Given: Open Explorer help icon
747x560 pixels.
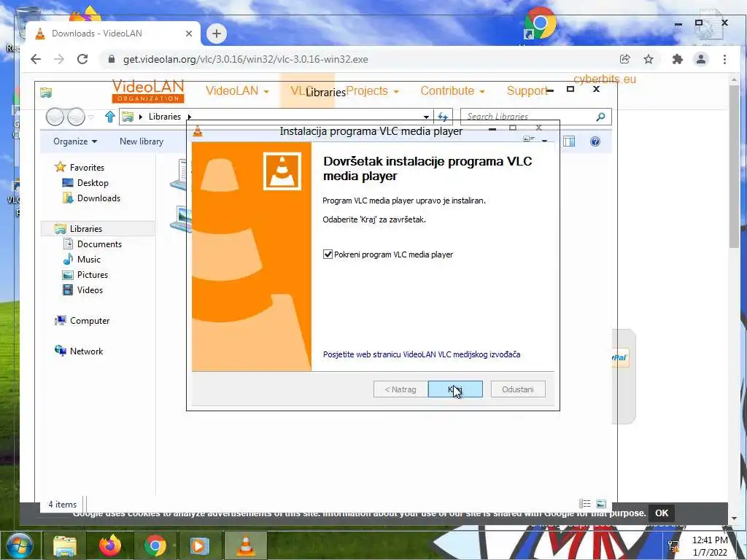Looking at the screenshot, I should pos(595,141).
